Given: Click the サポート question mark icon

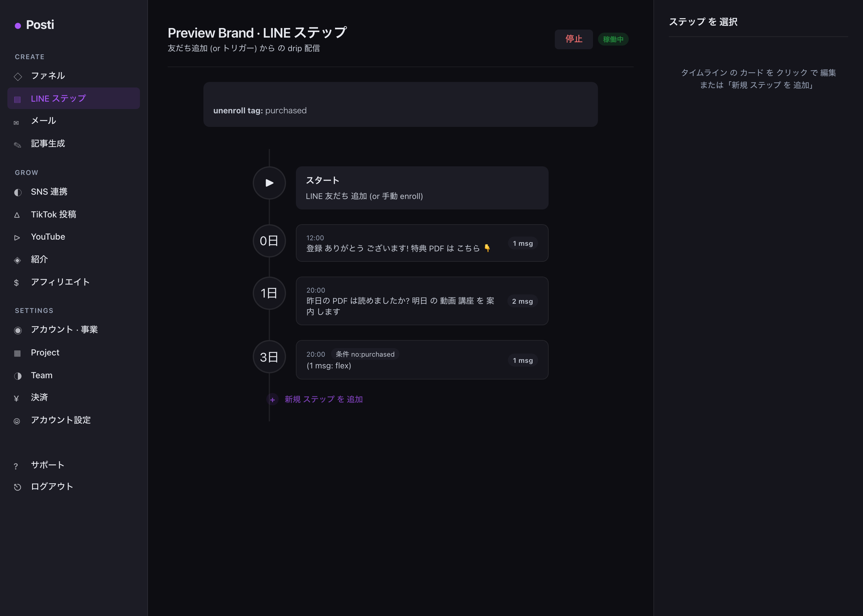Looking at the screenshot, I should pyautogui.click(x=15, y=466).
